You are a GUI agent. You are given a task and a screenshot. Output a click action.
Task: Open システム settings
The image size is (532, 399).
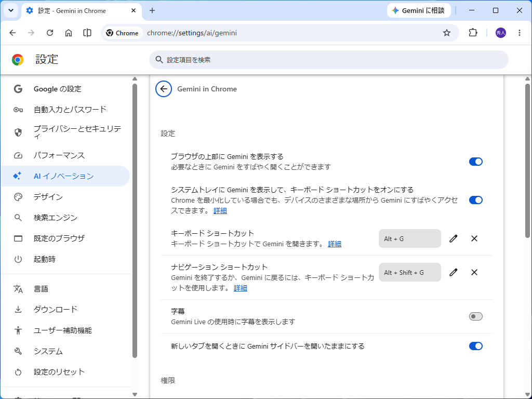65,351
